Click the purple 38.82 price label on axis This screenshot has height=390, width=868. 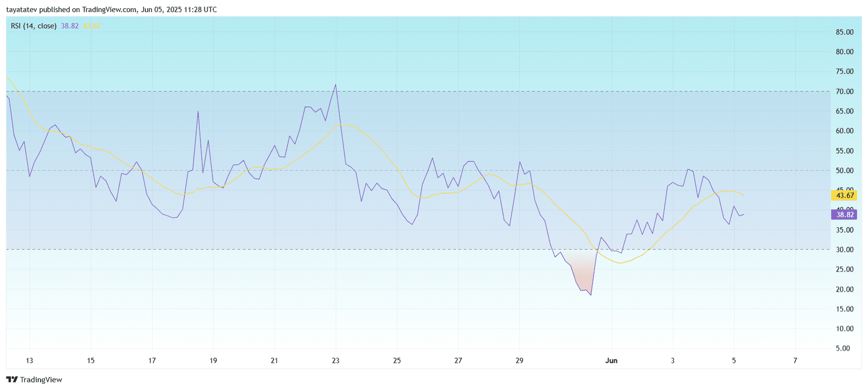[x=845, y=215]
